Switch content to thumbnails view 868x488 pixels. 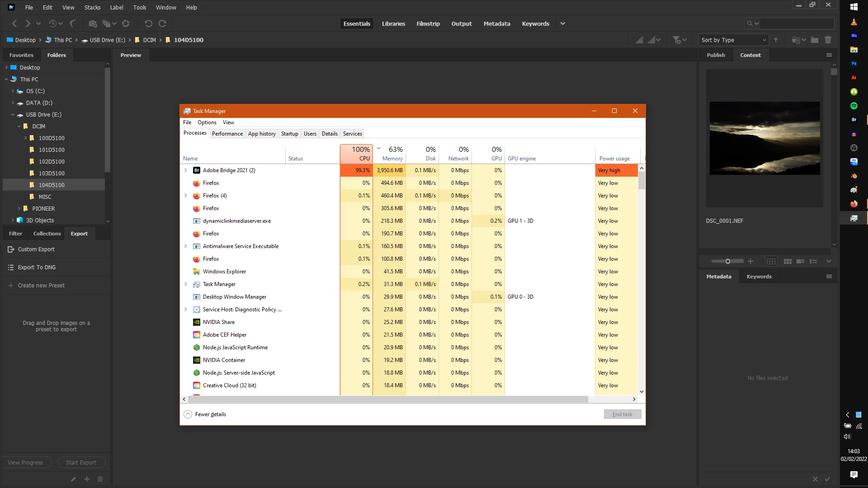(x=788, y=261)
